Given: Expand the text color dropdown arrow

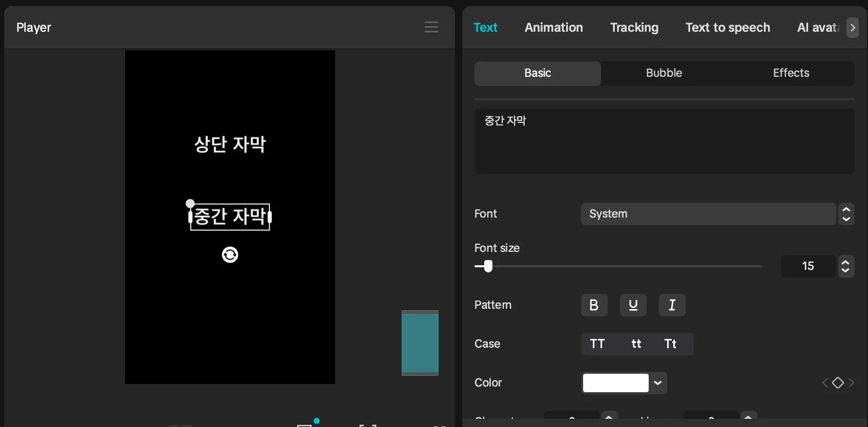Looking at the screenshot, I should coord(658,383).
